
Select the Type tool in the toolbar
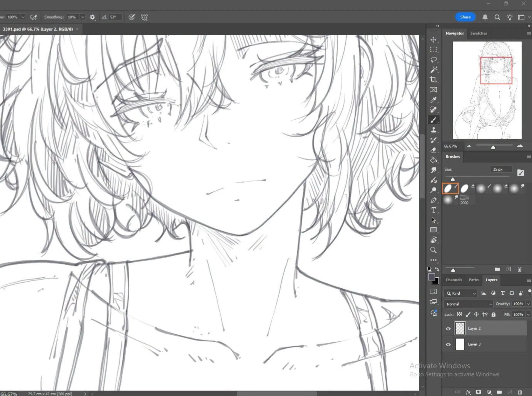[433, 210]
